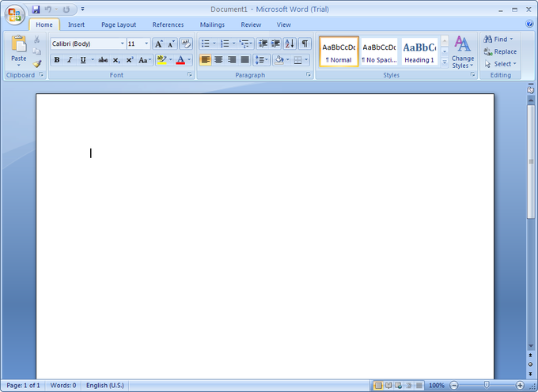Grow font size with the large A icon

tap(158, 43)
